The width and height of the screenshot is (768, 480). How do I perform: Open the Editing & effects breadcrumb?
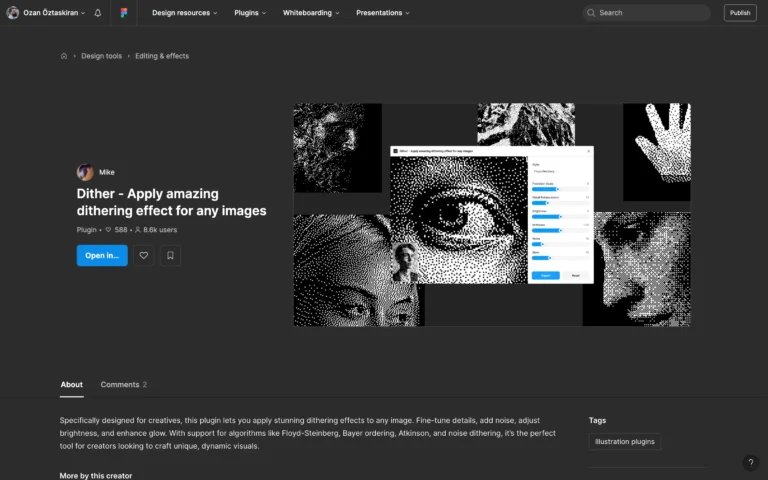point(162,56)
